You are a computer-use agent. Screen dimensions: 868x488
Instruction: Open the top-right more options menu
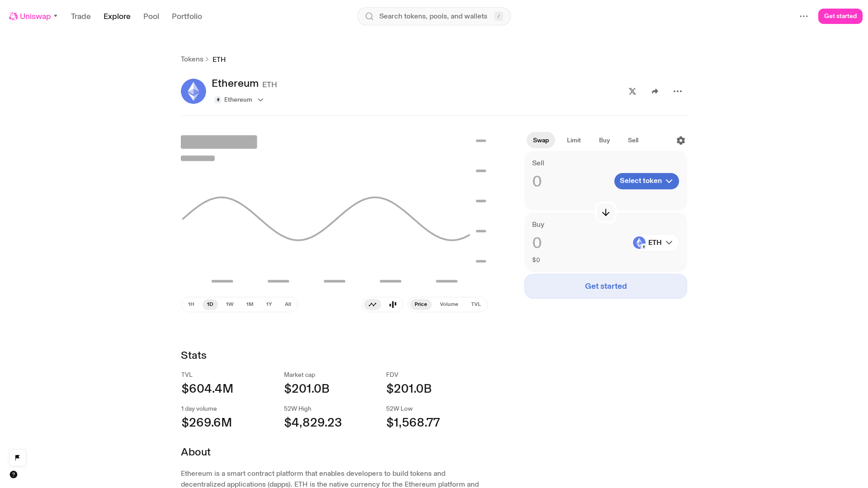804,16
